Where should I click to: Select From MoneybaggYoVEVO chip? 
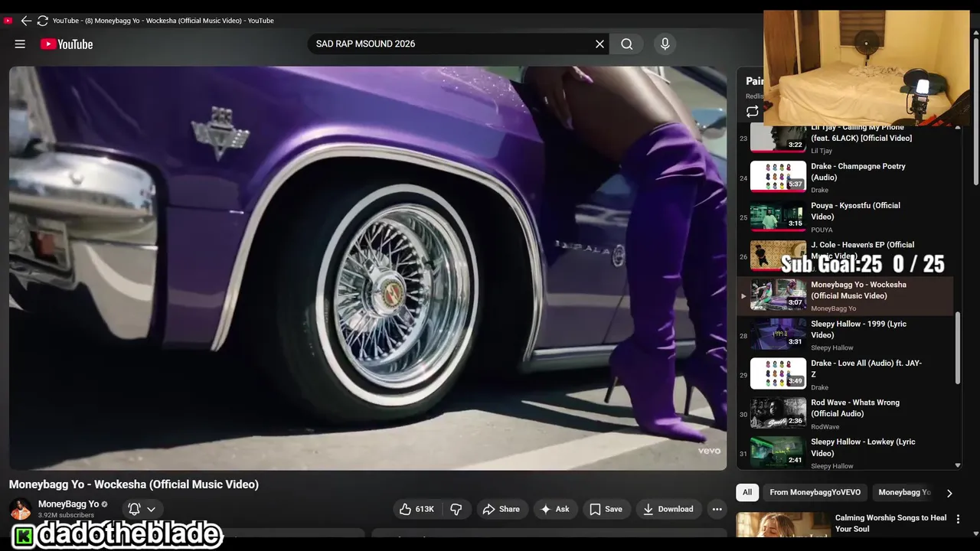[x=815, y=493]
